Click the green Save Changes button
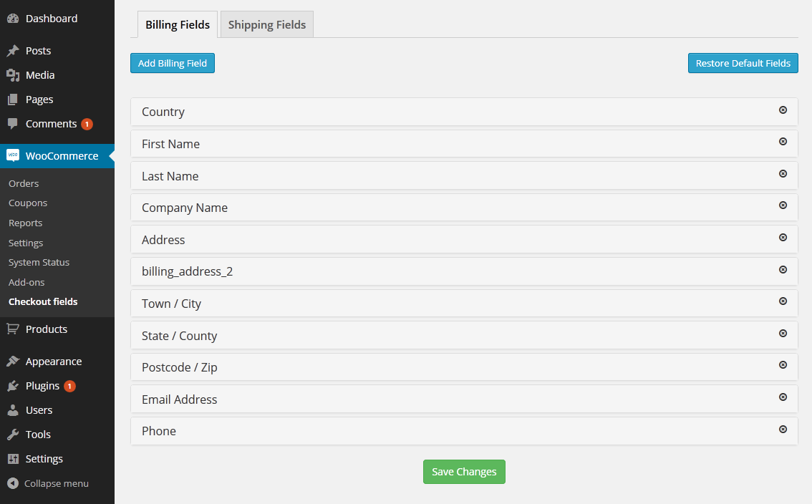Image resolution: width=812 pixels, height=504 pixels. [464, 472]
